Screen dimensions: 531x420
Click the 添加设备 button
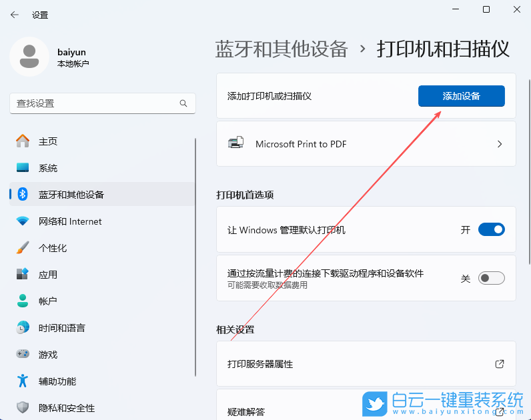(461, 96)
